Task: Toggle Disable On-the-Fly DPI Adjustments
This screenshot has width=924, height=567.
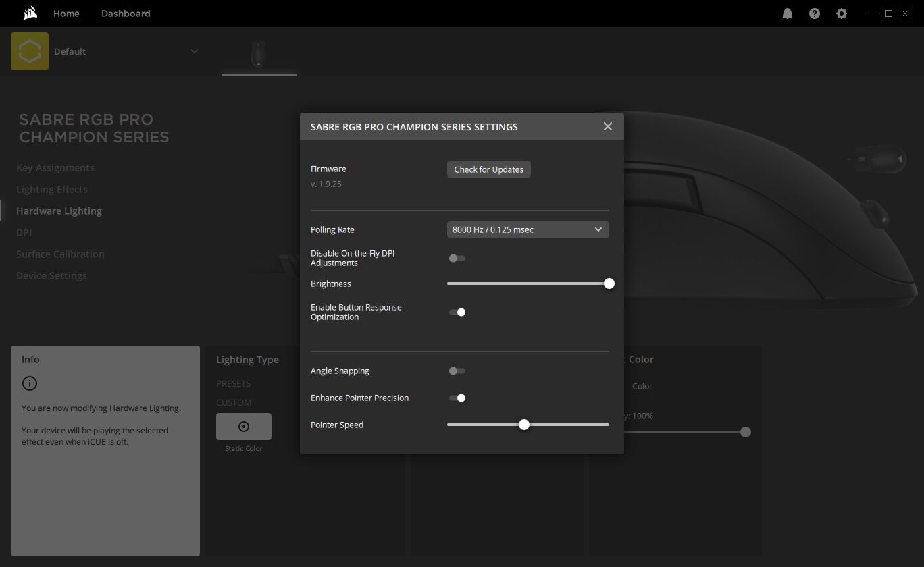Action: tap(457, 258)
